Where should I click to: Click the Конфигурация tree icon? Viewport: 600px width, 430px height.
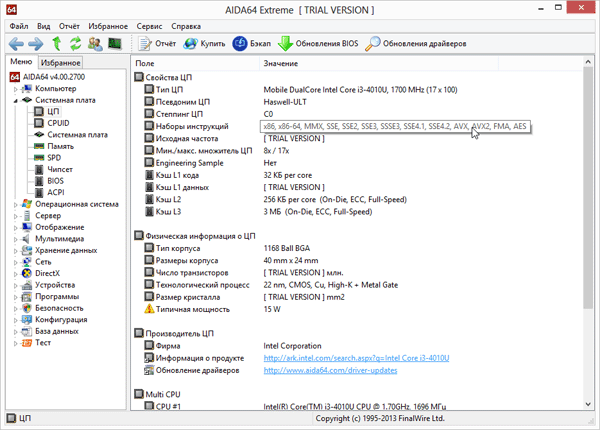pyautogui.click(x=27, y=319)
